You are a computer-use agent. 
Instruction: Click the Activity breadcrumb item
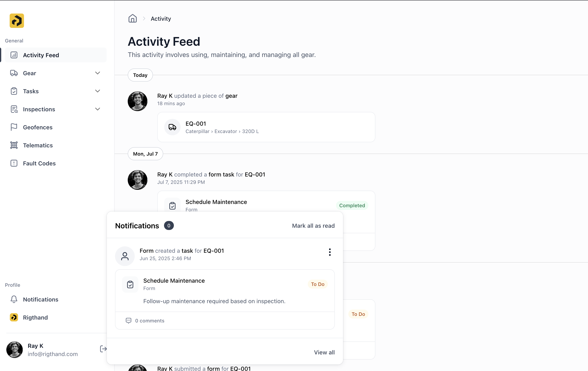(161, 18)
